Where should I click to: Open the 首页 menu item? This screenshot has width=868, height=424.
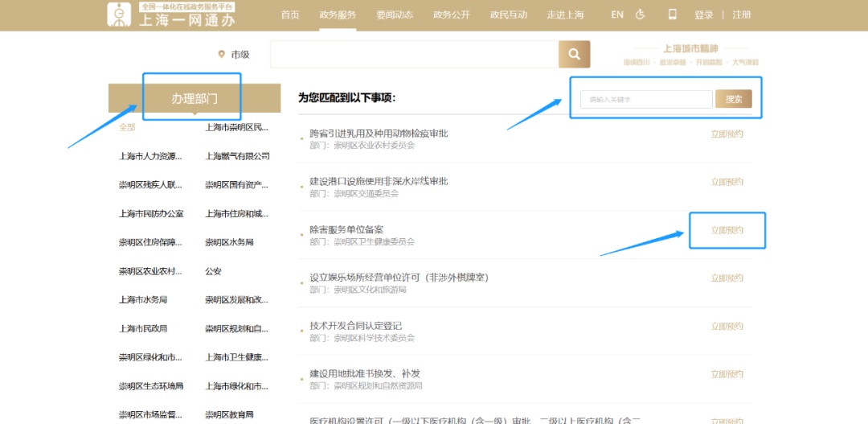(290, 14)
